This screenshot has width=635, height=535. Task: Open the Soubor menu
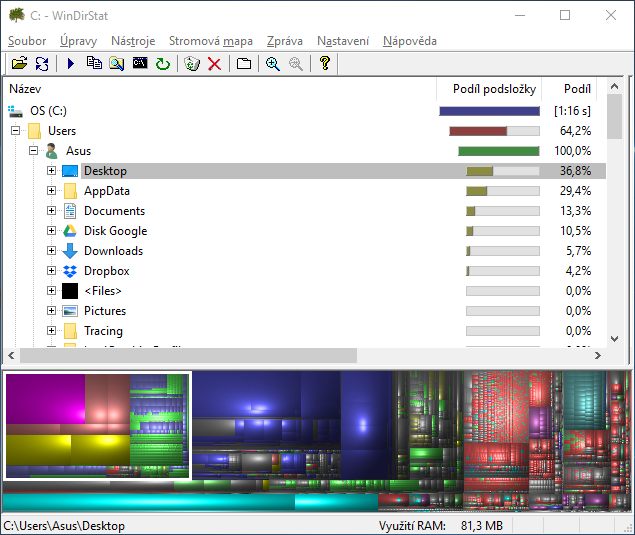point(26,41)
